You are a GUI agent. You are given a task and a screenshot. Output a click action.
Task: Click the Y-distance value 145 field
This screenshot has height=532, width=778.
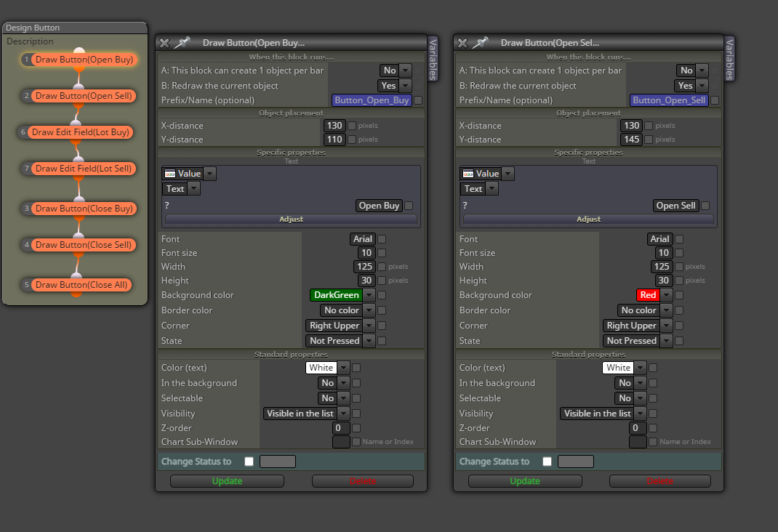[x=632, y=140]
